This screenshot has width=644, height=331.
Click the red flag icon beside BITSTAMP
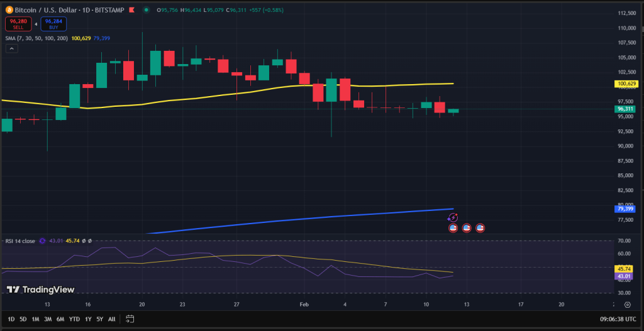(131, 10)
